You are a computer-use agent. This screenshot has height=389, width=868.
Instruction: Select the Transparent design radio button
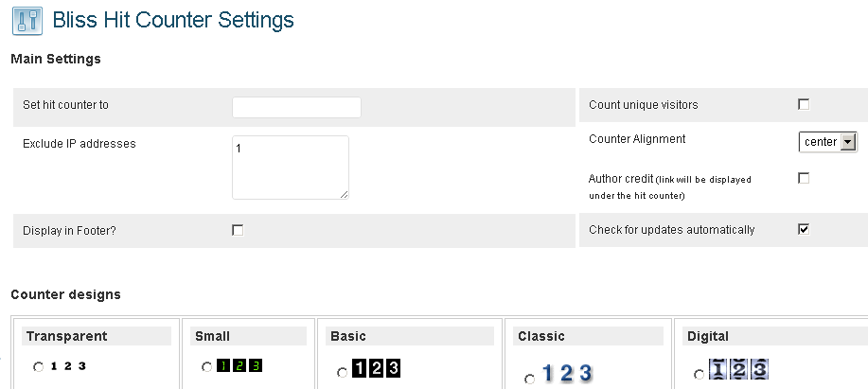click(39, 367)
